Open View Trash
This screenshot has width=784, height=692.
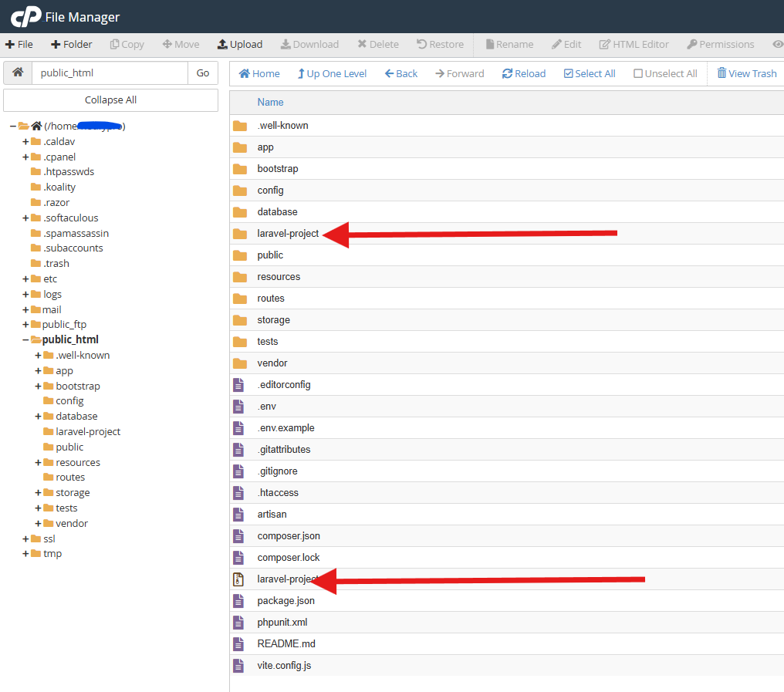pos(747,73)
